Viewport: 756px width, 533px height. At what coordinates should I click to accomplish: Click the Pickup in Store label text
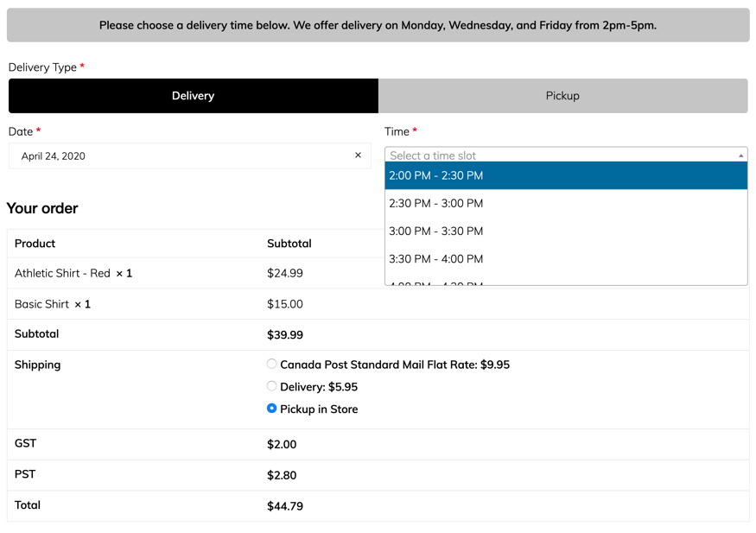(x=319, y=409)
